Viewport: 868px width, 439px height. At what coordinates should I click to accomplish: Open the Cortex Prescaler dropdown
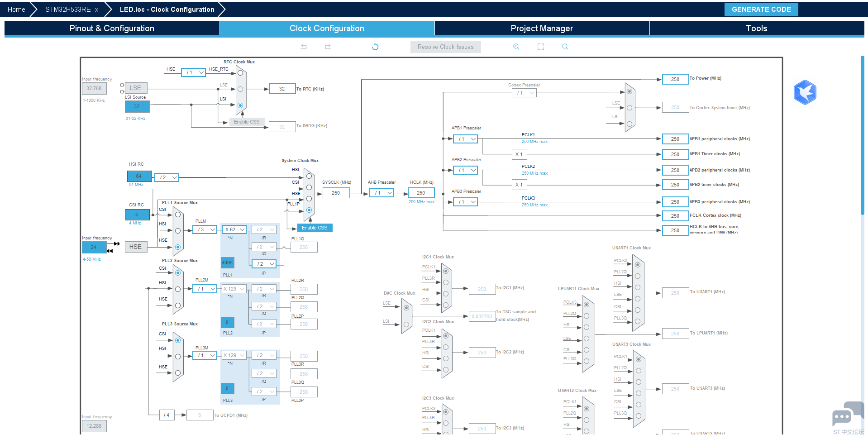pos(524,93)
